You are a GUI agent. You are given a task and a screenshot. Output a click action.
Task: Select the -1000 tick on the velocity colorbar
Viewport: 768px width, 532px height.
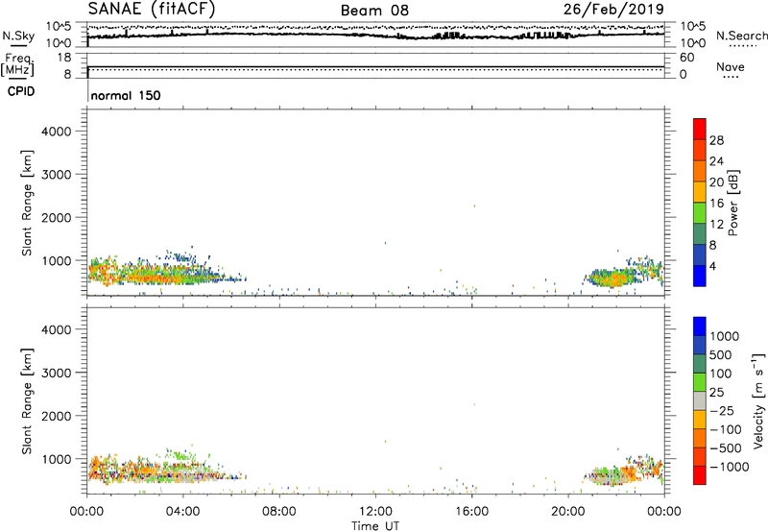click(730, 467)
